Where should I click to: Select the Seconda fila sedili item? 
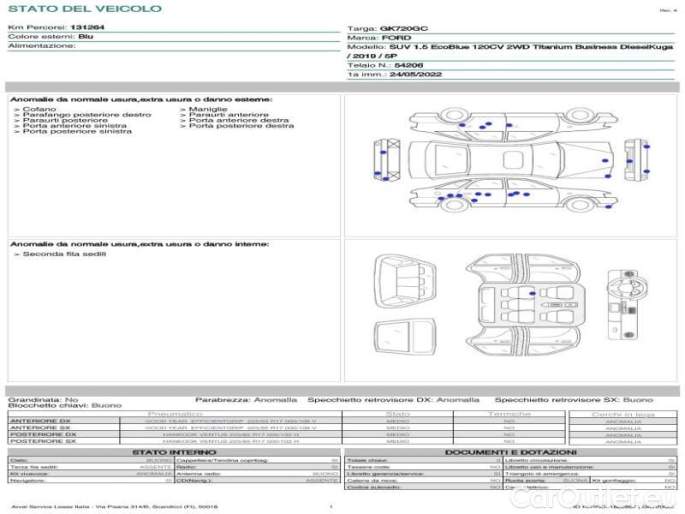65,254
